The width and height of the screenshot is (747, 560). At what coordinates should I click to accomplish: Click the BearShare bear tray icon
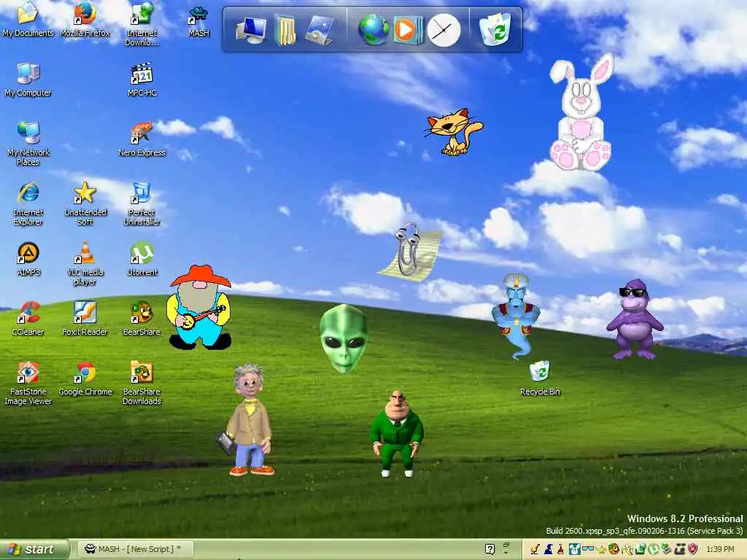click(x=614, y=548)
